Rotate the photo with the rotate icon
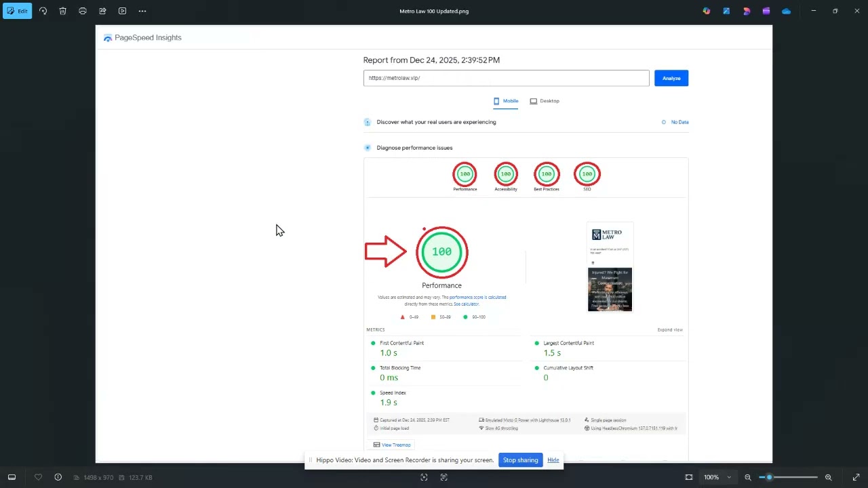This screenshot has width=868, height=488. coord(43,11)
